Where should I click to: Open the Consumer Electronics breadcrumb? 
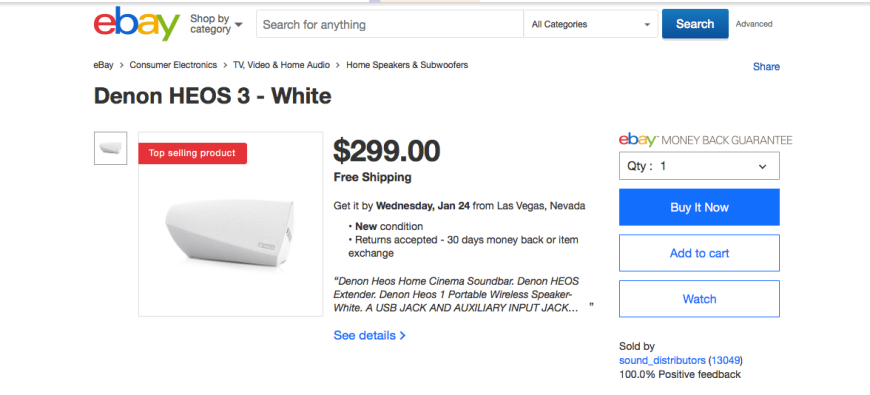(173, 65)
